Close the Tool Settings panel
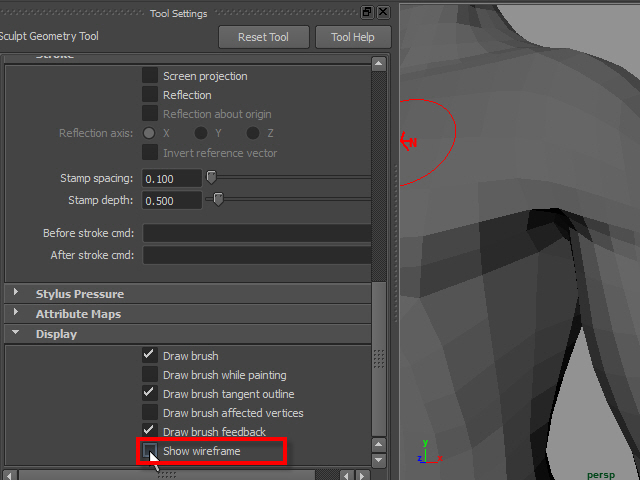The width and height of the screenshot is (640, 480). point(383,12)
